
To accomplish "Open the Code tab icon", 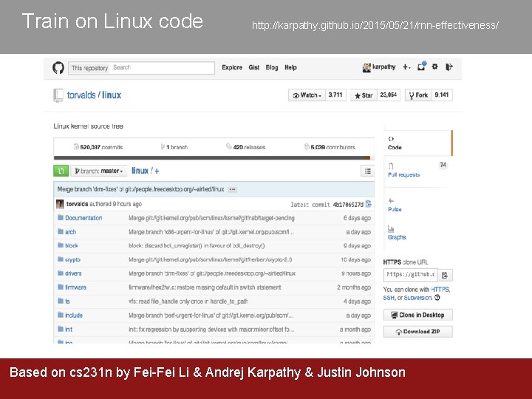I will tap(391, 139).
